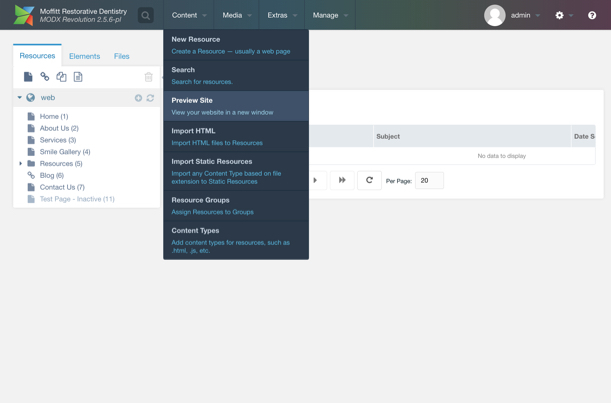Open the Media menu
The width and height of the screenshot is (611, 403).
237,15
